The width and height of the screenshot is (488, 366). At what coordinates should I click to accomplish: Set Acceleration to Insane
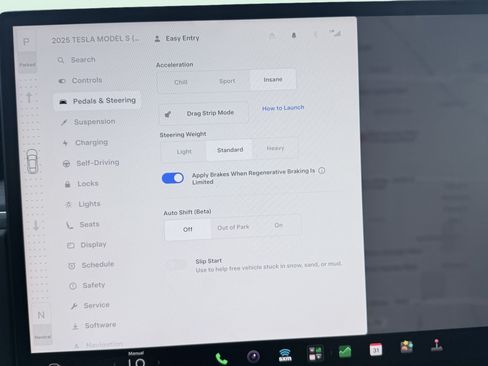[x=273, y=80]
